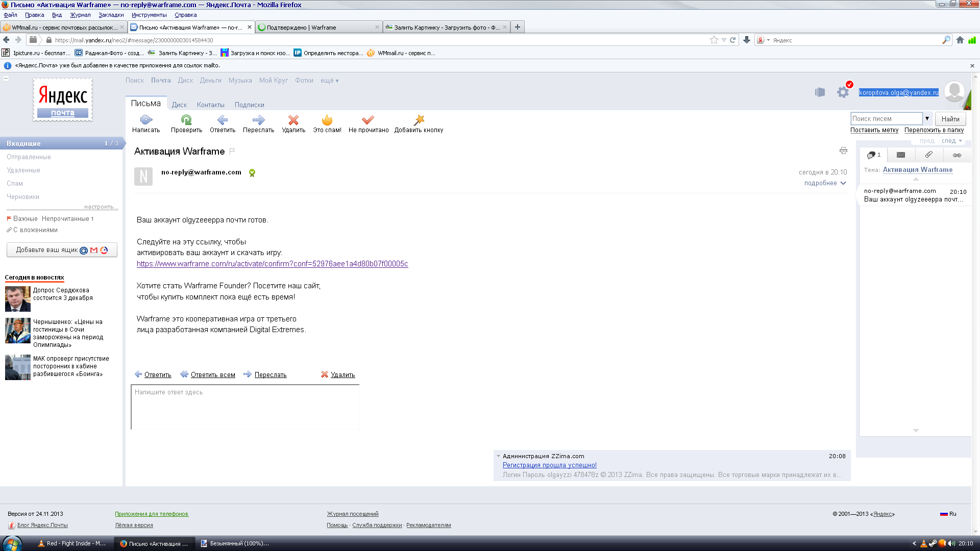Screen dimensions: 980x551
Task: Open the Черновики folder
Action: click(x=22, y=196)
